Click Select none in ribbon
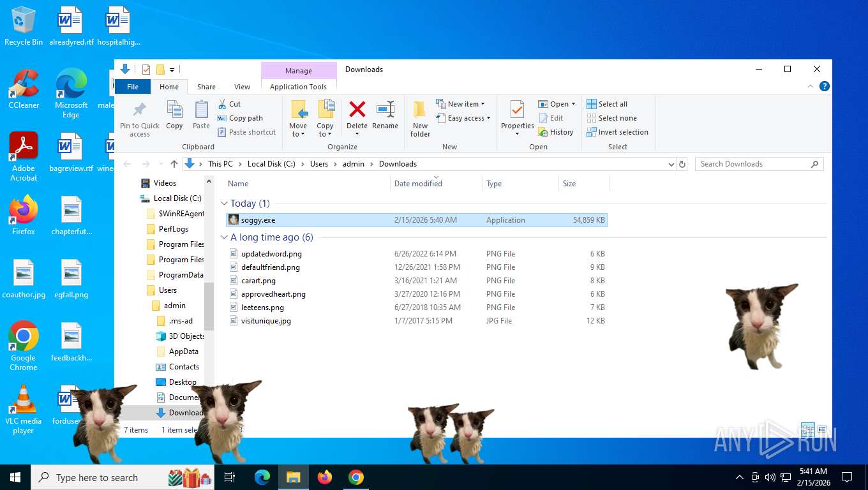 click(611, 118)
